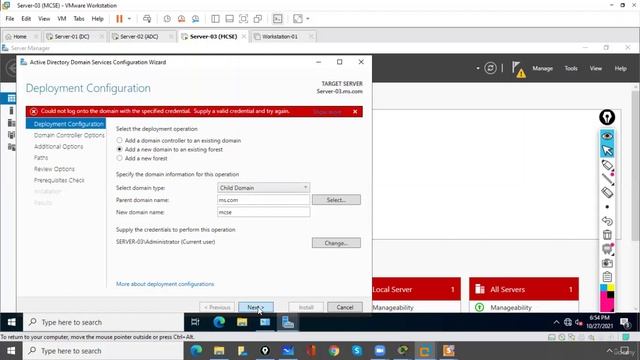The height and width of the screenshot is (360, 640).
Task: Cancel the AD DS configuration wizard
Action: [345, 307]
